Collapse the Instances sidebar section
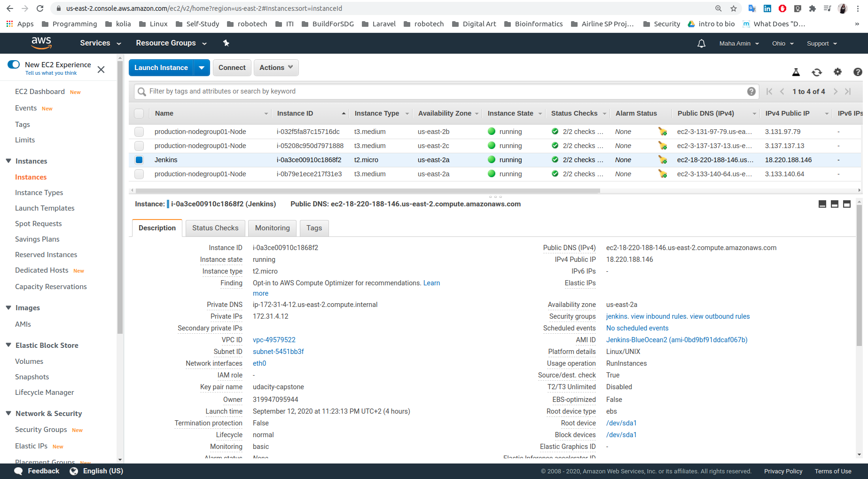Screen dimensions: 868x479 (x=8, y=161)
